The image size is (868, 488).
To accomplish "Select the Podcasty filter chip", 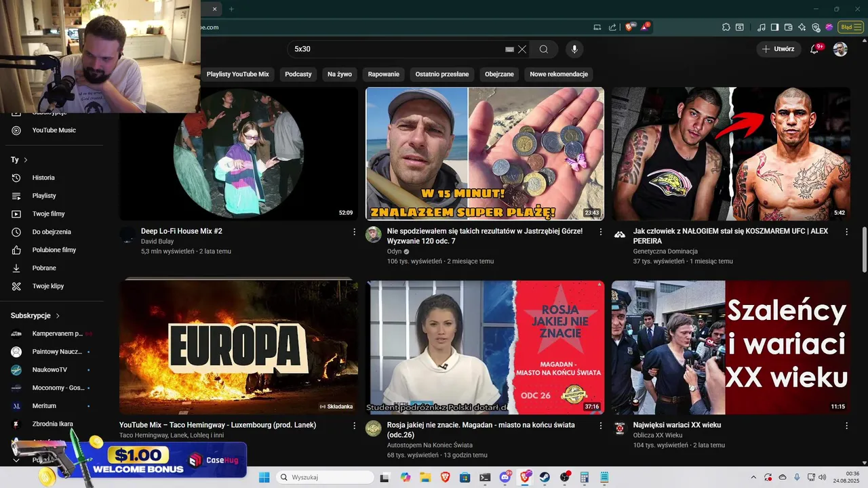I will click(x=298, y=74).
